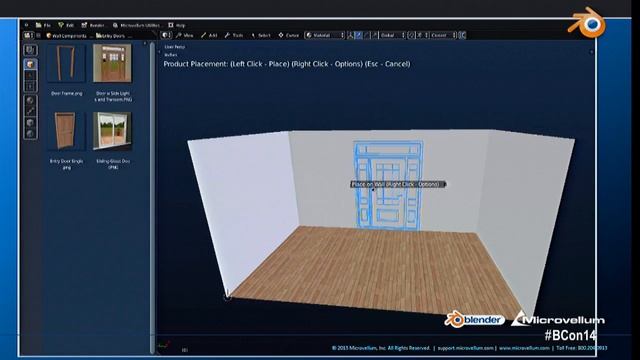Screen dimensions: 640x360
Task: Open the Edit menu
Action: 66,25
